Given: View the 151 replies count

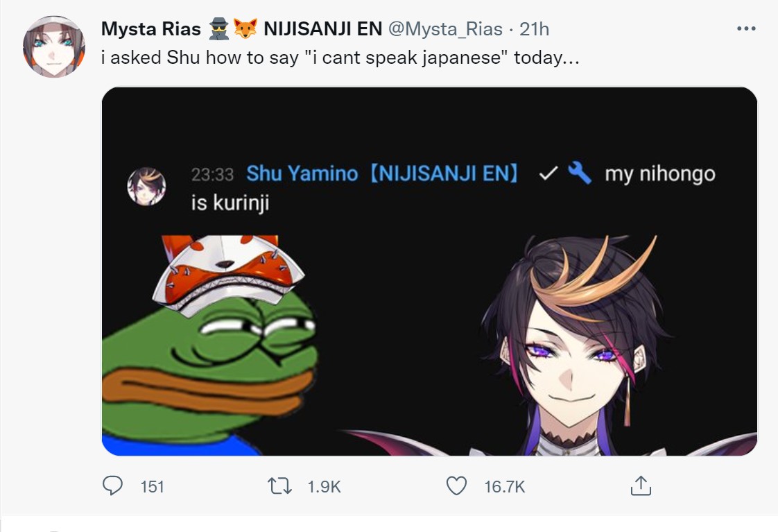Looking at the screenshot, I should click(x=152, y=486).
